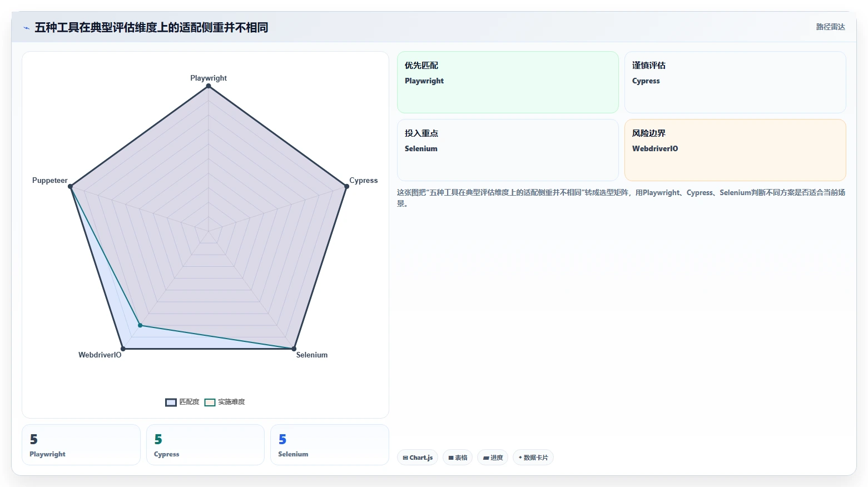Click the Playwright stat card showing 5
The width and height of the screenshot is (868, 487).
click(x=81, y=445)
